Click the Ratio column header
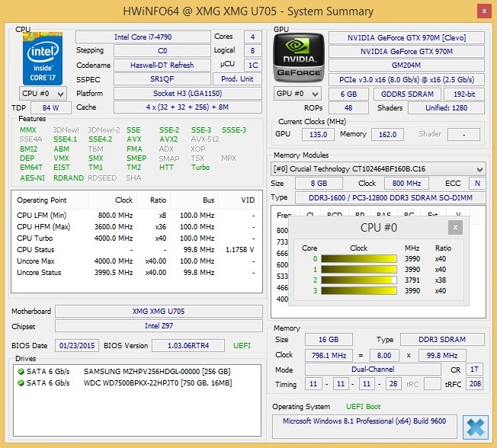 coord(154,200)
